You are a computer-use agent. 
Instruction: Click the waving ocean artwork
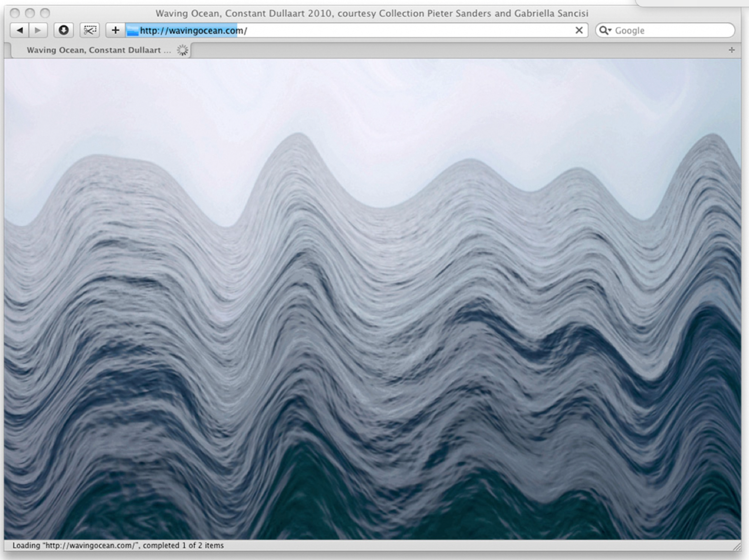(373, 299)
